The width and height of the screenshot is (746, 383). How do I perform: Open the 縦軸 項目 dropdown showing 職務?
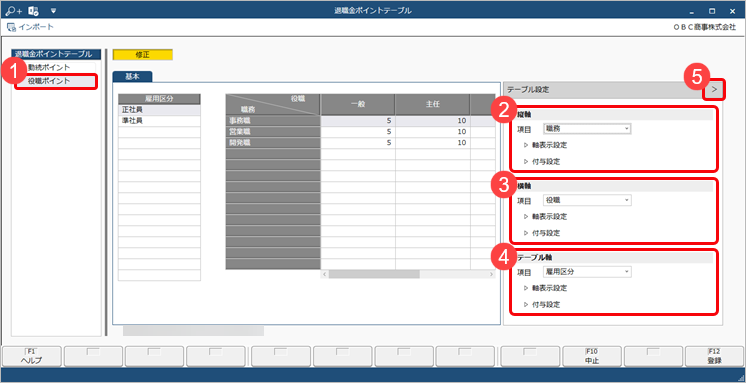click(x=587, y=129)
